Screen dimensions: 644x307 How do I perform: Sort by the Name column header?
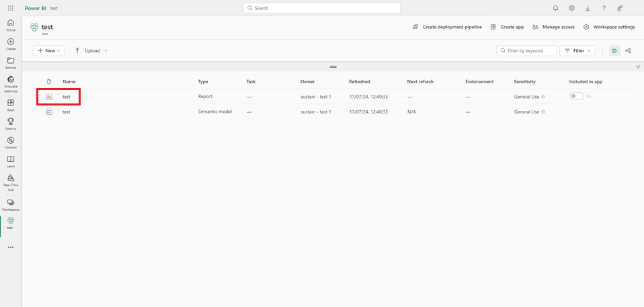[69, 81]
